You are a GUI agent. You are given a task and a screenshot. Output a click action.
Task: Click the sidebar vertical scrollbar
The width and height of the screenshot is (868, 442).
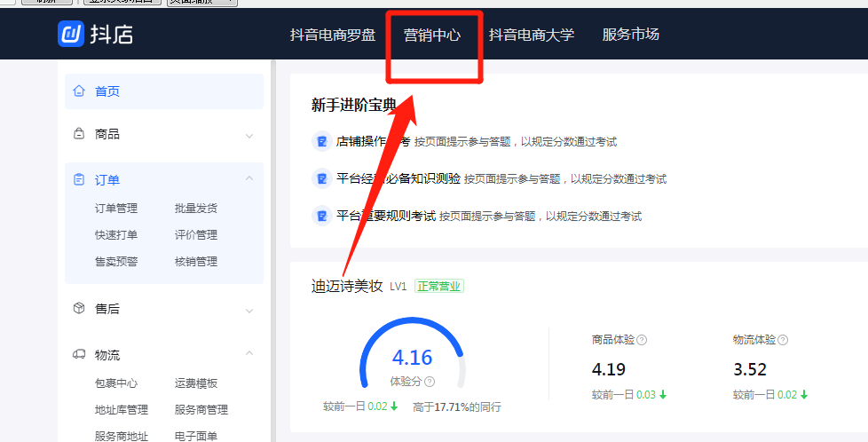(272, 251)
